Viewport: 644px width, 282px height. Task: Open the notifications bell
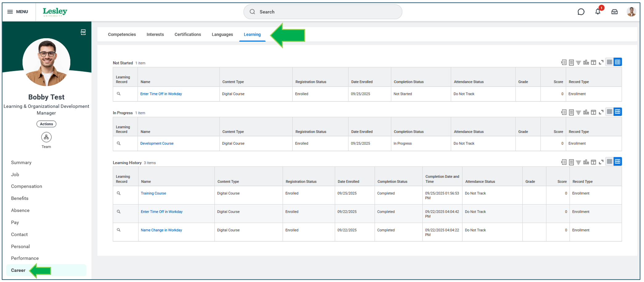598,12
